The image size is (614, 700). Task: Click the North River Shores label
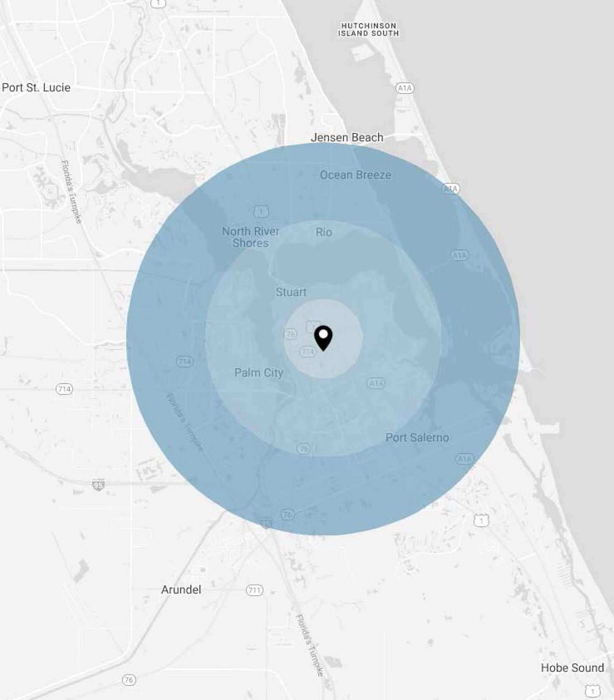click(250, 237)
